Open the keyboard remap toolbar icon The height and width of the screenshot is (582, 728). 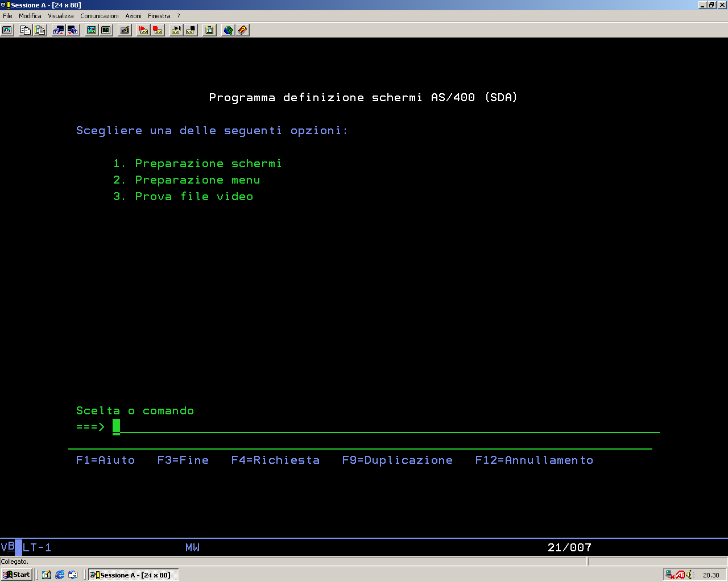pos(125,30)
